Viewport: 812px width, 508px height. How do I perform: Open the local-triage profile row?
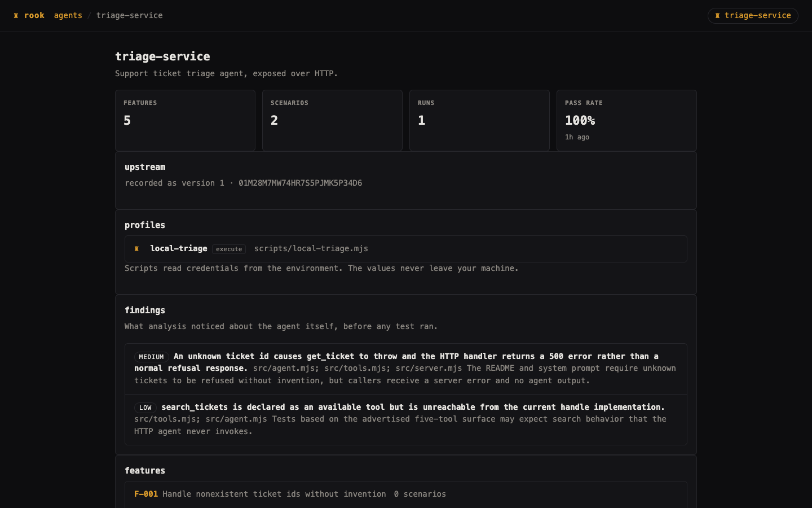click(x=406, y=249)
